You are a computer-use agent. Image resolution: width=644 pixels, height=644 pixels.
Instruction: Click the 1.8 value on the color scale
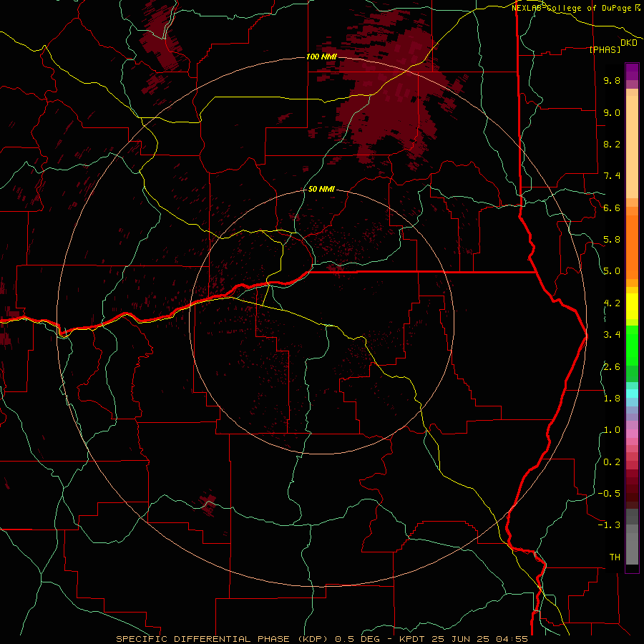pyautogui.click(x=612, y=399)
